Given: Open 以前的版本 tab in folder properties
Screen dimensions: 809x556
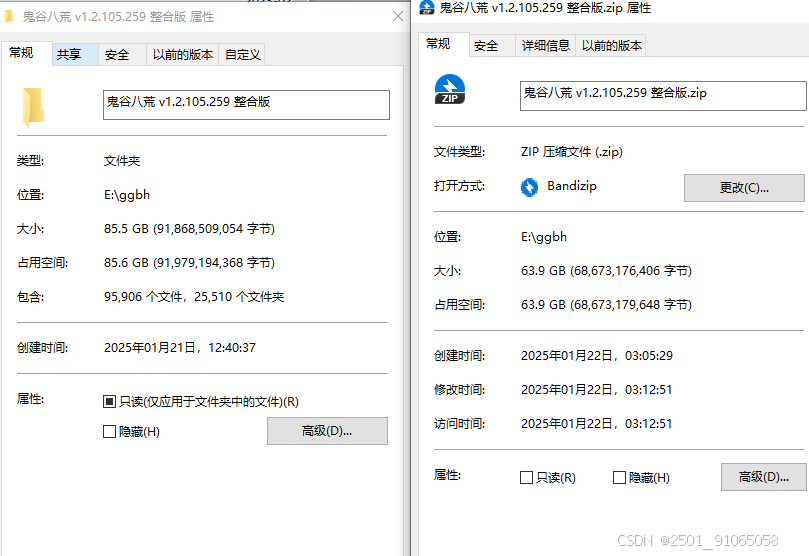Looking at the screenshot, I should click(183, 55).
